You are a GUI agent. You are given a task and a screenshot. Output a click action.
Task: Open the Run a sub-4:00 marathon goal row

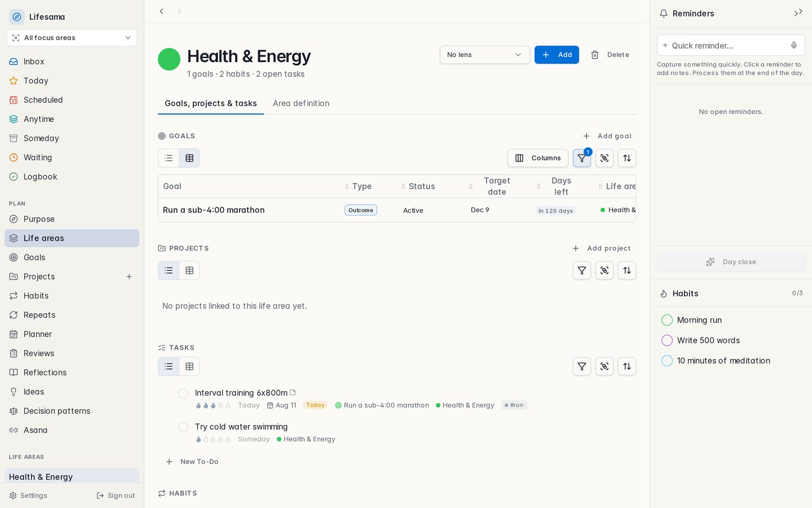[x=397, y=210]
